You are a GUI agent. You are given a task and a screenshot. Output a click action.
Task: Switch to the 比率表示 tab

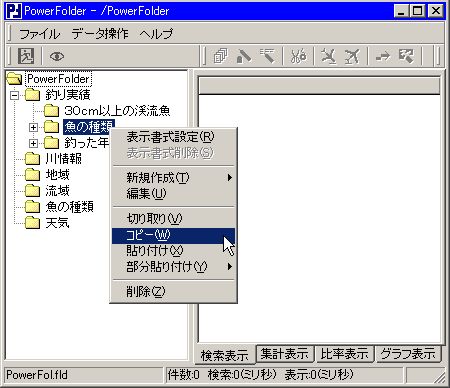click(344, 354)
